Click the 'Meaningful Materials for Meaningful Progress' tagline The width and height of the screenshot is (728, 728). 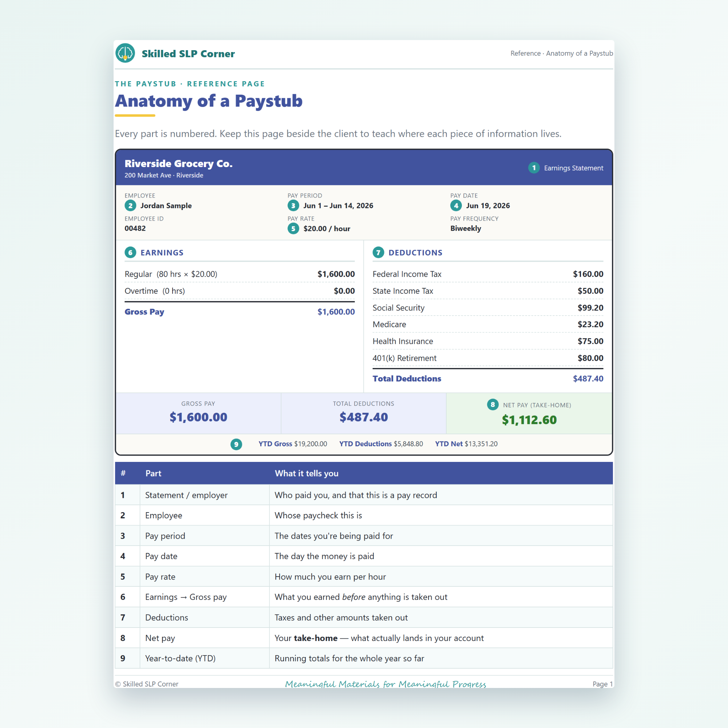click(x=385, y=684)
